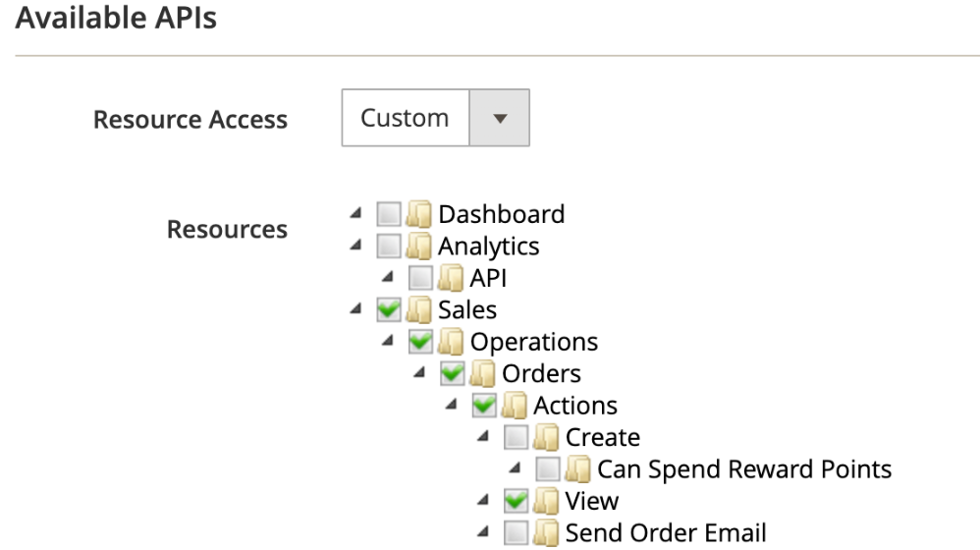Viewport: 980px width, 550px height.
Task: Select the Operations tree label
Action: point(534,342)
